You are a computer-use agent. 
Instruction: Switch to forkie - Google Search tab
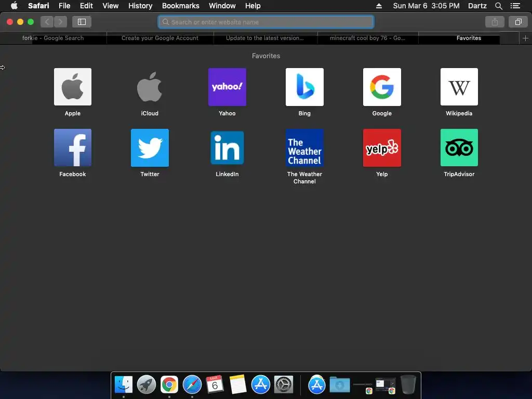pos(53,38)
